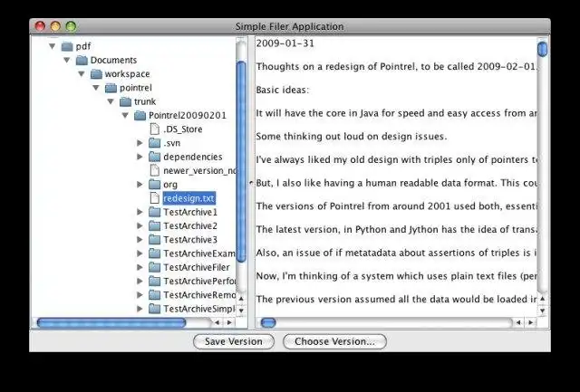Select the .DS_Store file label
This screenshot has width=580, height=392.
coord(183,129)
